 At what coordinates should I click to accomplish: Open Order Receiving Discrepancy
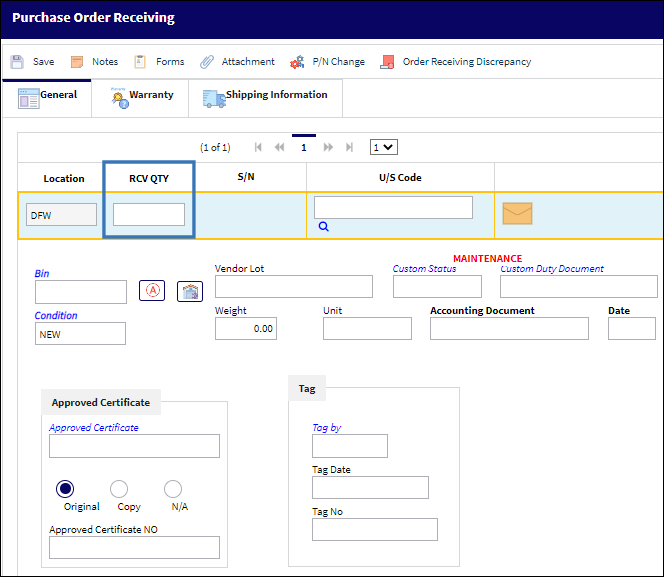pyautogui.click(x=467, y=62)
